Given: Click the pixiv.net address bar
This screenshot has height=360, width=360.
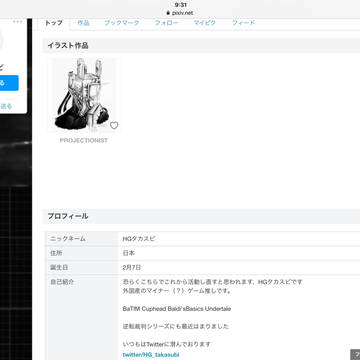Looking at the screenshot, I should 180,13.
